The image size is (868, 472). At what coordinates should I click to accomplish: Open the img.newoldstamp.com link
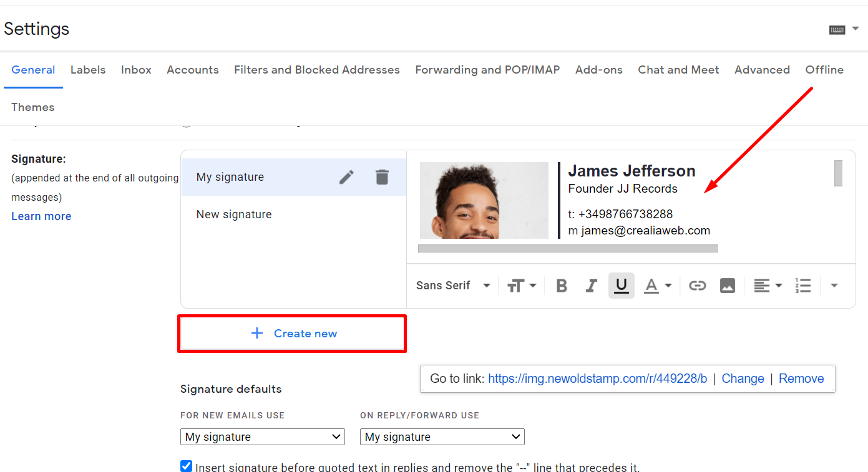(x=597, y=378)
